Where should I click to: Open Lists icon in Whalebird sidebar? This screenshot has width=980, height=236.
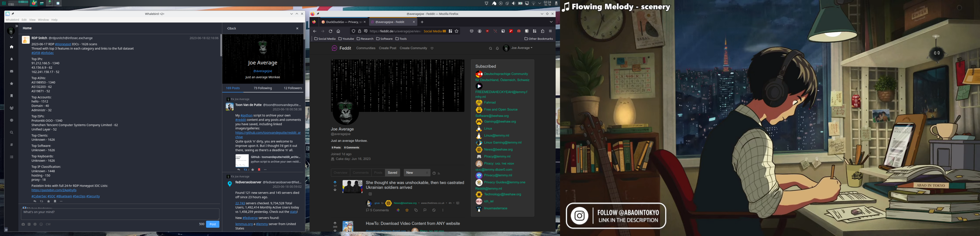click(x=11, y=157)
